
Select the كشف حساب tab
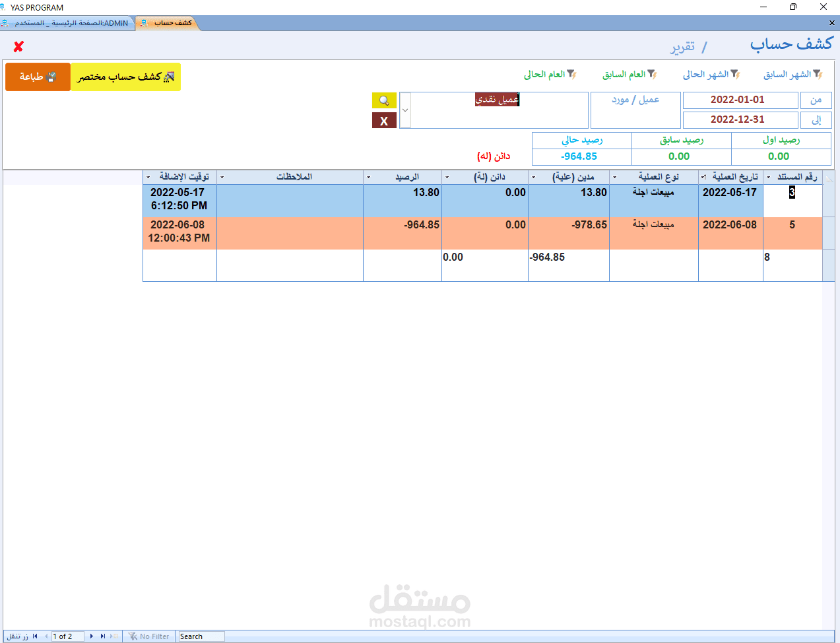point(167,23)
